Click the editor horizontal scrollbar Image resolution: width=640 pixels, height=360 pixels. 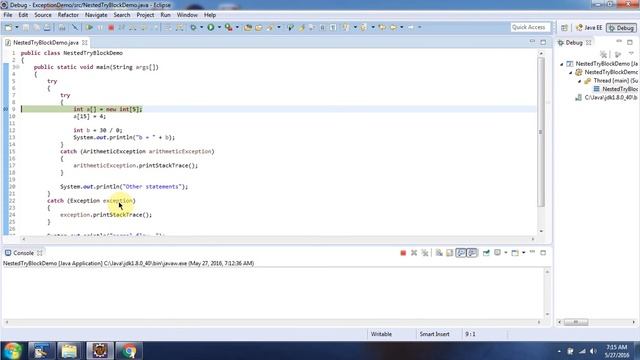click(x=278, y=239)
